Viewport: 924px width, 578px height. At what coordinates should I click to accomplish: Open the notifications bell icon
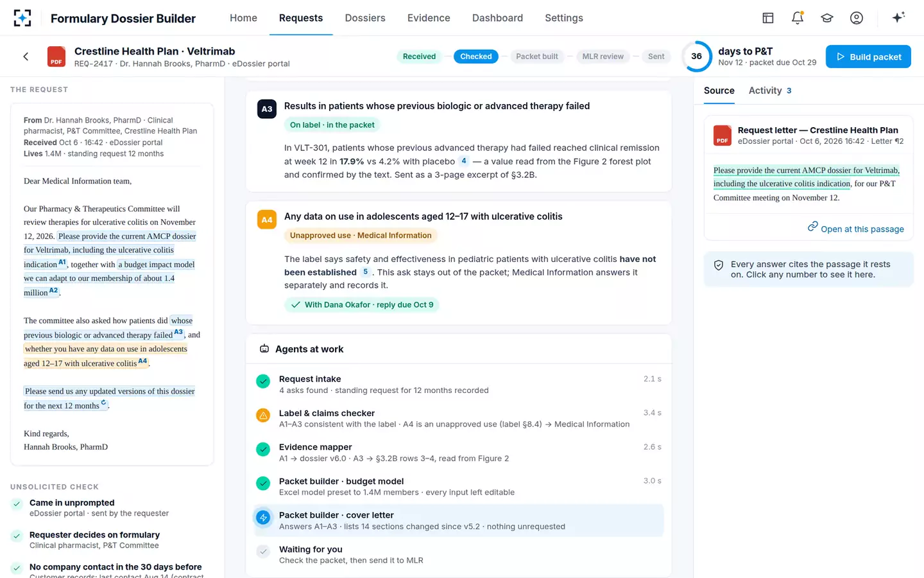click(798, 18)
